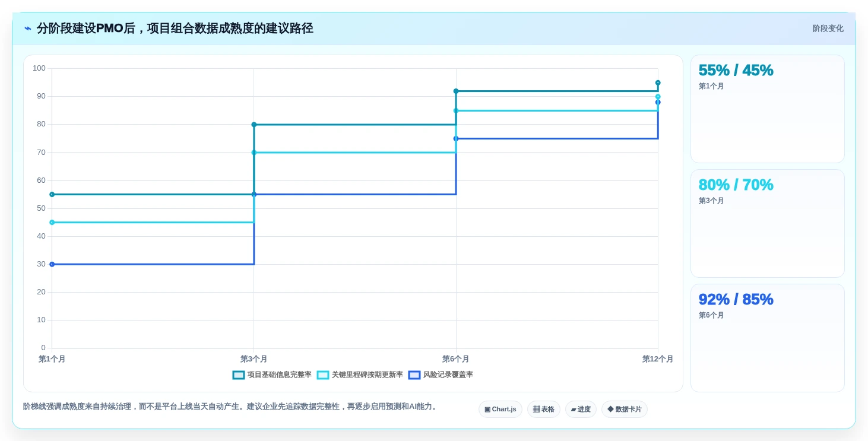Click 基础信息完整率 point at 第3个月 (80)
The height and width of the screenshot is (441, 868).
tap(254, 125)
